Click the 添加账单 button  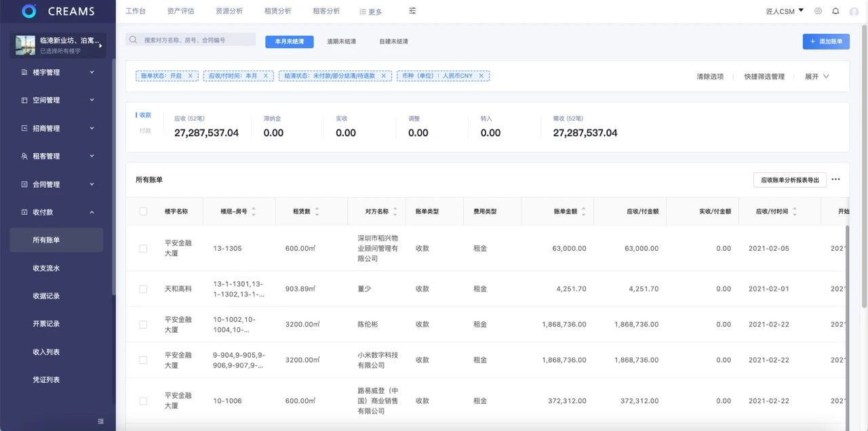tap(826, 41)
